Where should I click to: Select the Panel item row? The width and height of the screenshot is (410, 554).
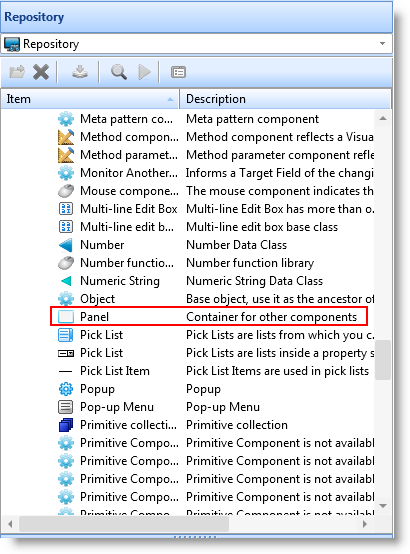click(x=209, y=317)
